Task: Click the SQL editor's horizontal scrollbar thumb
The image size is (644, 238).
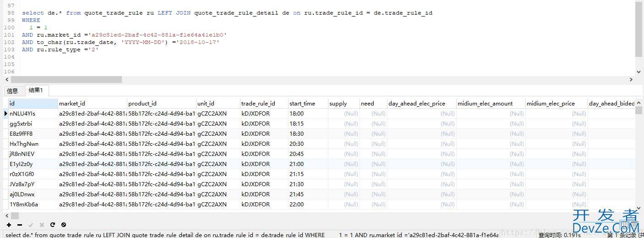Action: (66, 79)
